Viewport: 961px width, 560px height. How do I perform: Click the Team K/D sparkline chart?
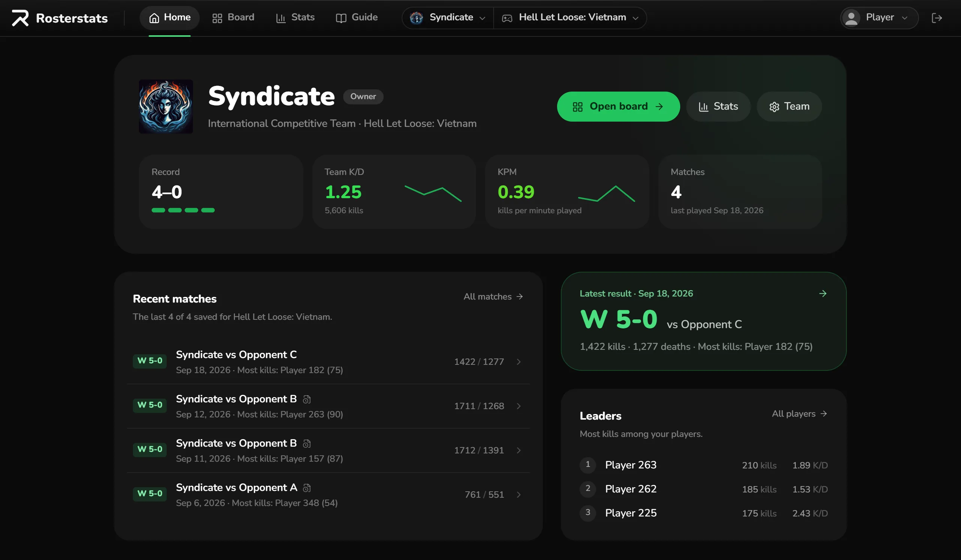click(x=433, y=193)
